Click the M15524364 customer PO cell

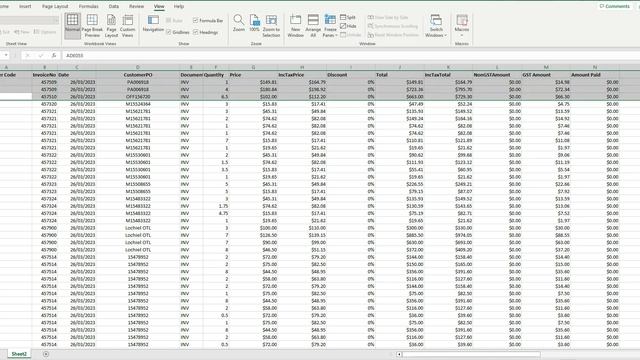[x=138, y=104]
